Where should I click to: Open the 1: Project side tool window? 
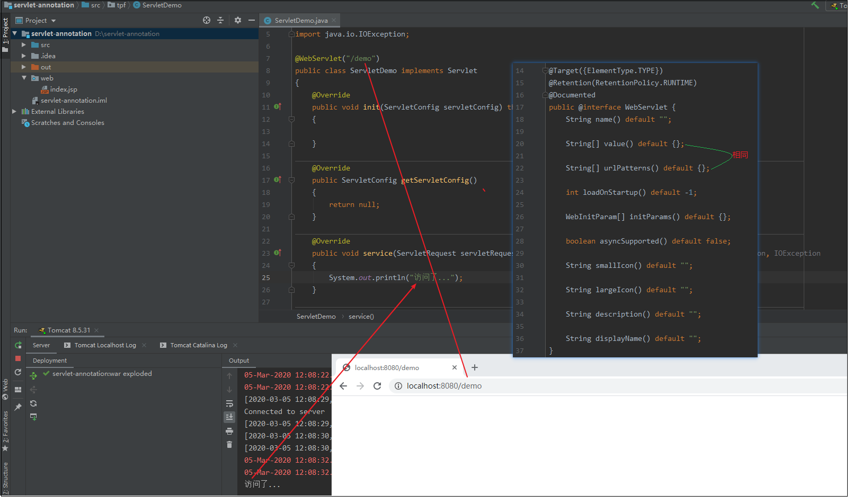click(x=5, y=35)
